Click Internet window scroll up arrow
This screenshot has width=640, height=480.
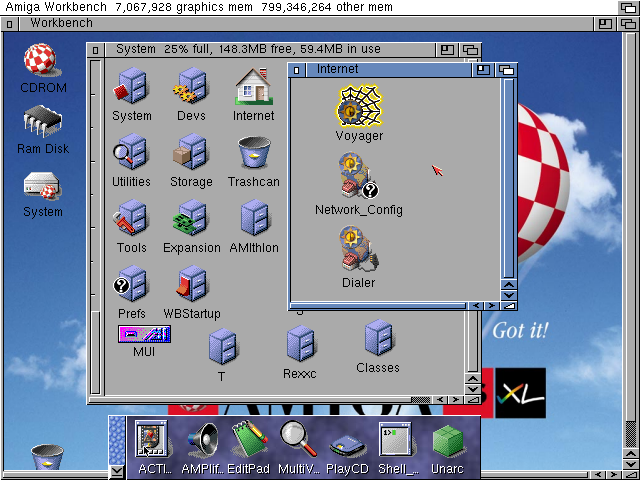pos(509,284)
